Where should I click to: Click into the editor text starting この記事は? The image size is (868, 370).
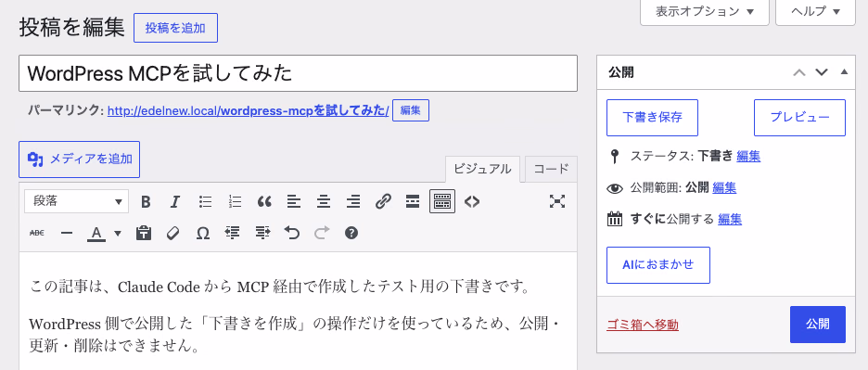point(281,287)
